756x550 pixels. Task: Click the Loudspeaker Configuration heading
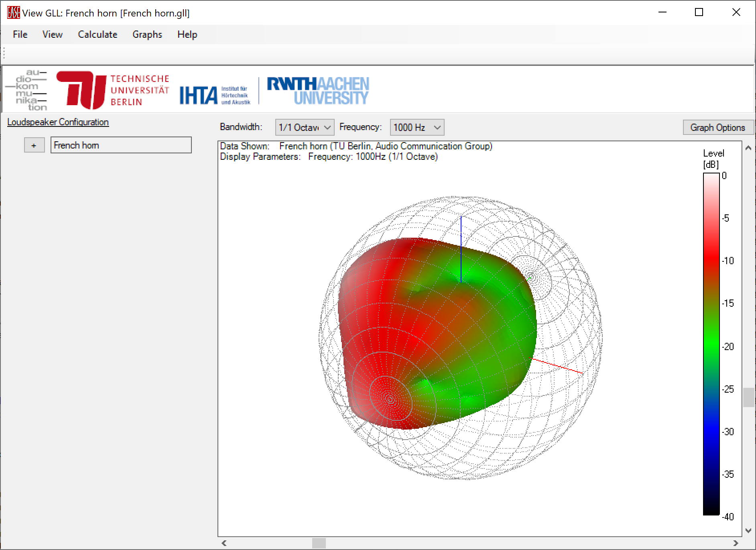point(58,122)
